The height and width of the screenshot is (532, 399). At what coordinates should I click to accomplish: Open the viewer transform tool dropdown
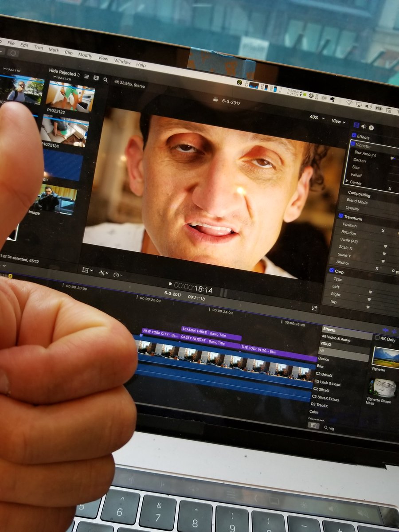click(87, 270)
